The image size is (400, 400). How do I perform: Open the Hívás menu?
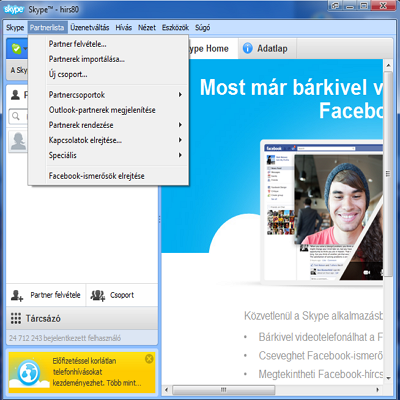coord(124,28)
